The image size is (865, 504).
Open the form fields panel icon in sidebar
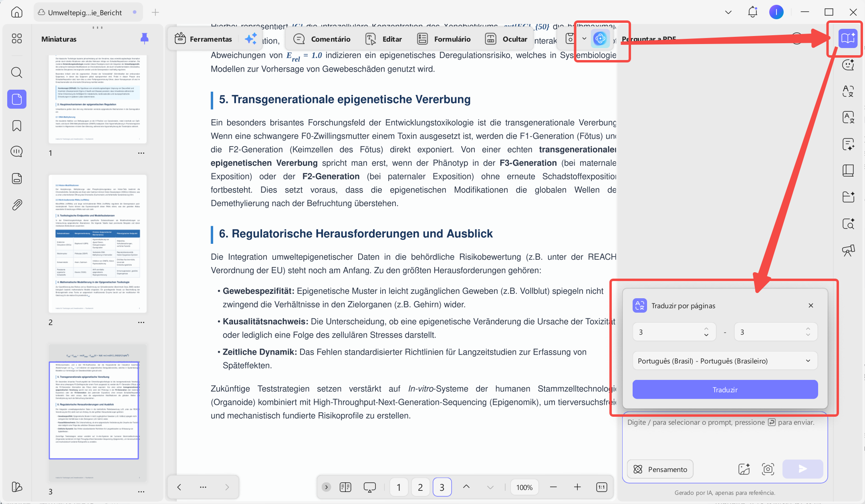point(17,179)
